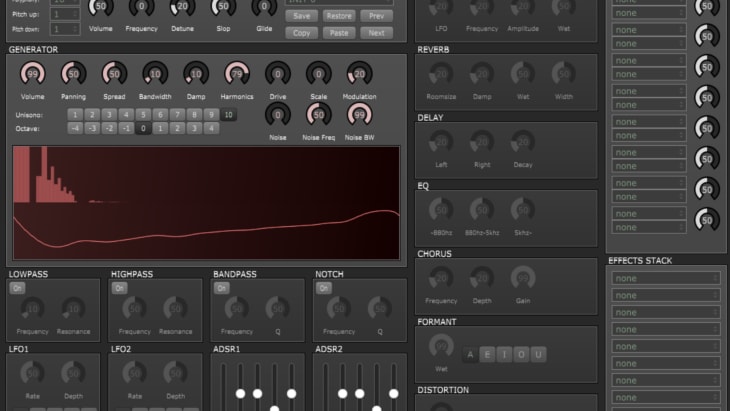Click the Generator Panning knob
The height and width of the screenshot is (411, 730).
73,74
